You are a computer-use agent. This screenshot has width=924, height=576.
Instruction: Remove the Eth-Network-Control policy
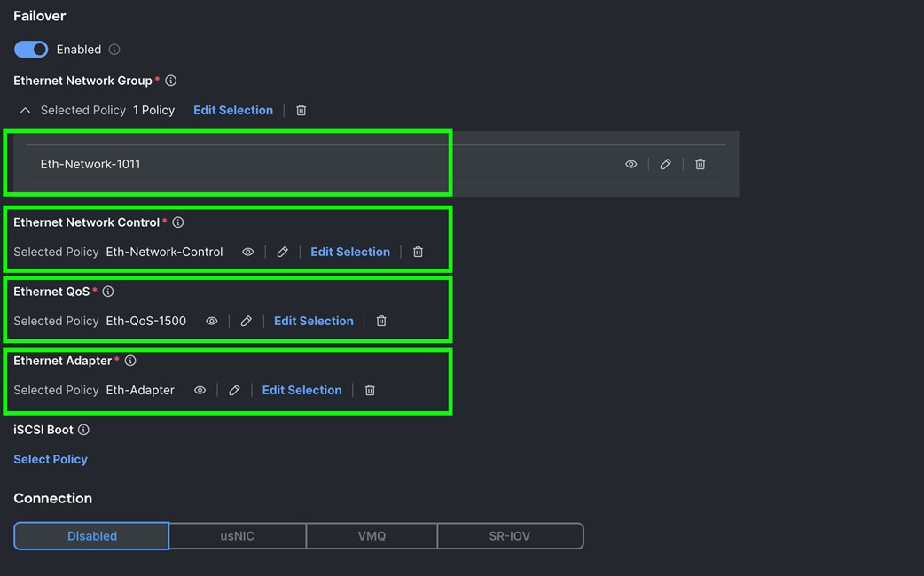[x=418, y=252]
